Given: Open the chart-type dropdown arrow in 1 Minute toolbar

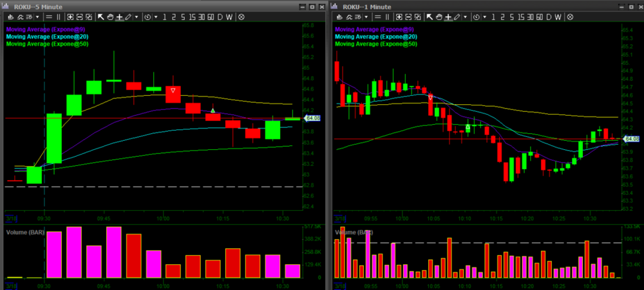Looking at the screenshot, I should click(x=366, y=17).
